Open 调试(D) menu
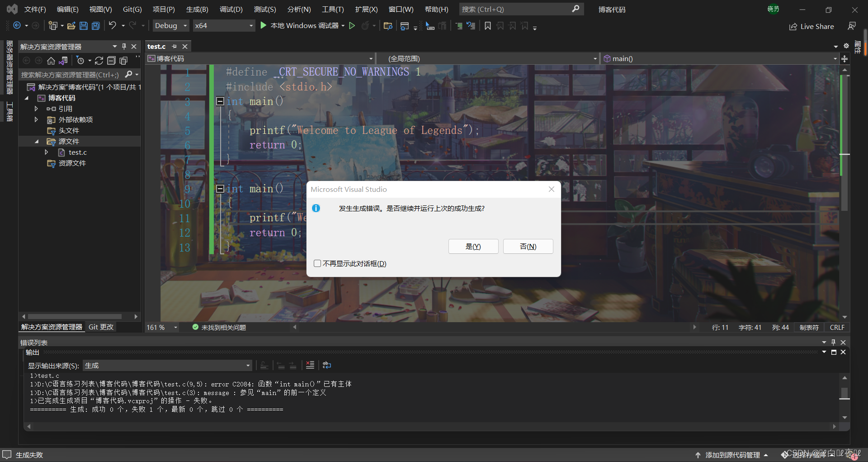This screenshot has width=868, height=462. [x=231, y=9]
